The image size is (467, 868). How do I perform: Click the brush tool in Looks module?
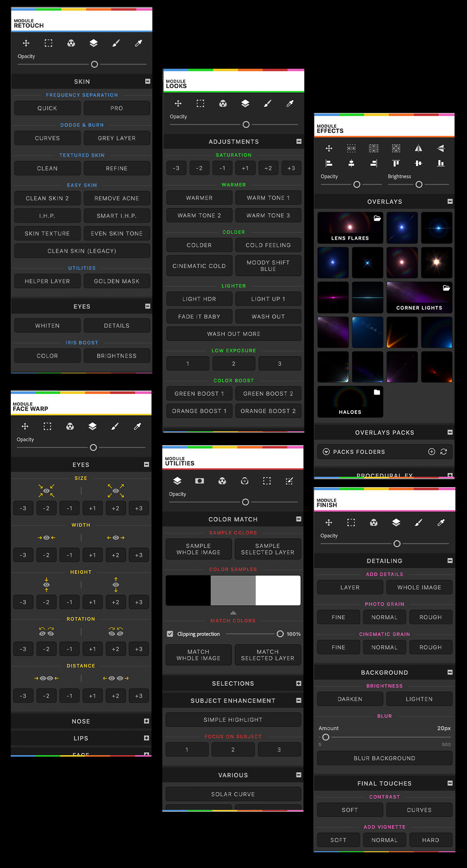(x=268, y=103)
